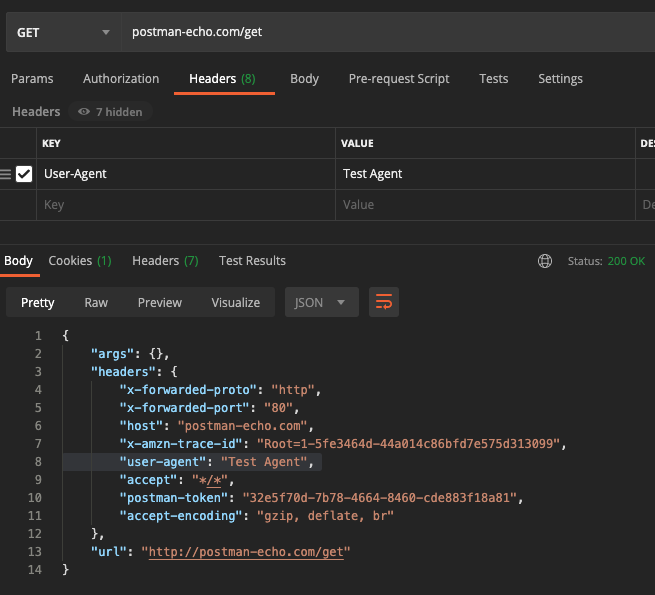The height and width of the screenshot is (595, 655).
Task: Click the VALUE column header
Action: (x=357, y=143)
